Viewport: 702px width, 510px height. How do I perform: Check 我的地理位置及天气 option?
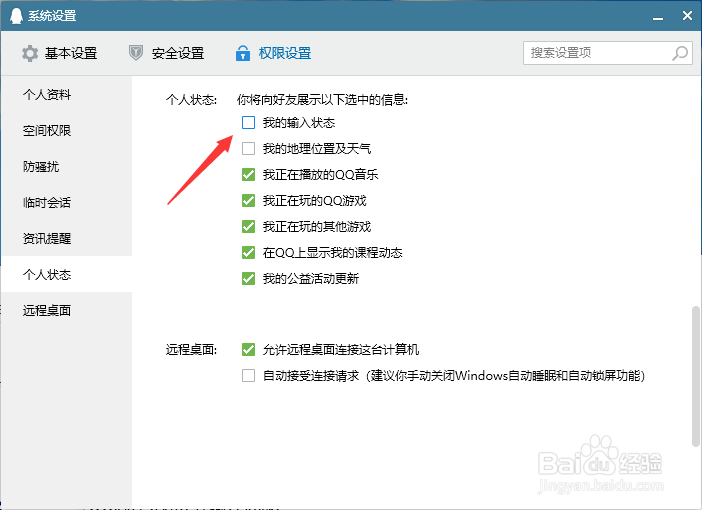click(x=248, y=148)
